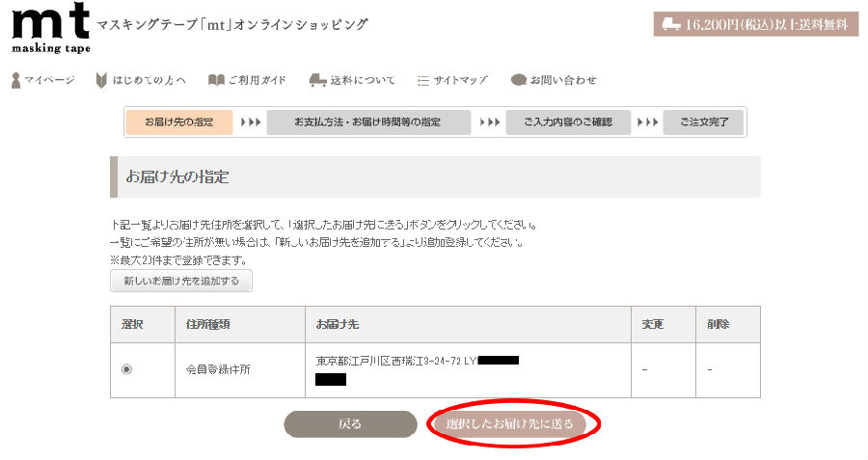Click the はじめての方へ beginner mark icon
The height and width of the screenshot is (460, 868).
click(100, 80)
